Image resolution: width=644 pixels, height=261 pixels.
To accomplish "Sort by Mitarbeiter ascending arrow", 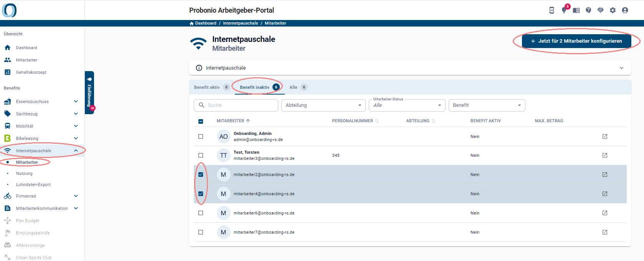I will pos(248,121).
